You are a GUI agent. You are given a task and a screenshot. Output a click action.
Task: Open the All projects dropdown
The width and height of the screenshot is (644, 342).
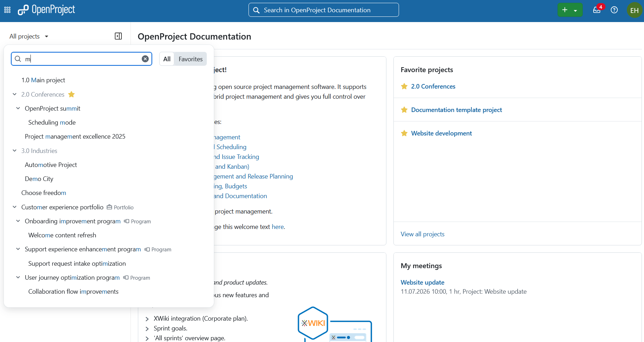click(x=29, y=36)
